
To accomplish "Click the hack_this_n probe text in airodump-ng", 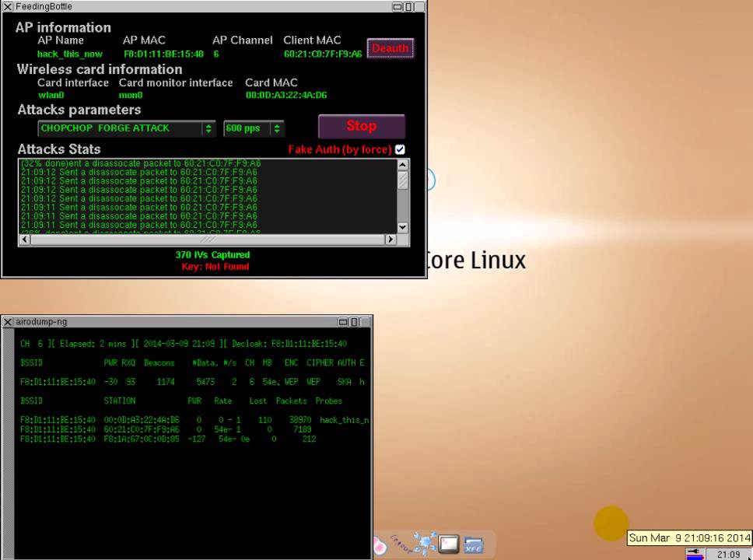I will click(x=345, y=420).
